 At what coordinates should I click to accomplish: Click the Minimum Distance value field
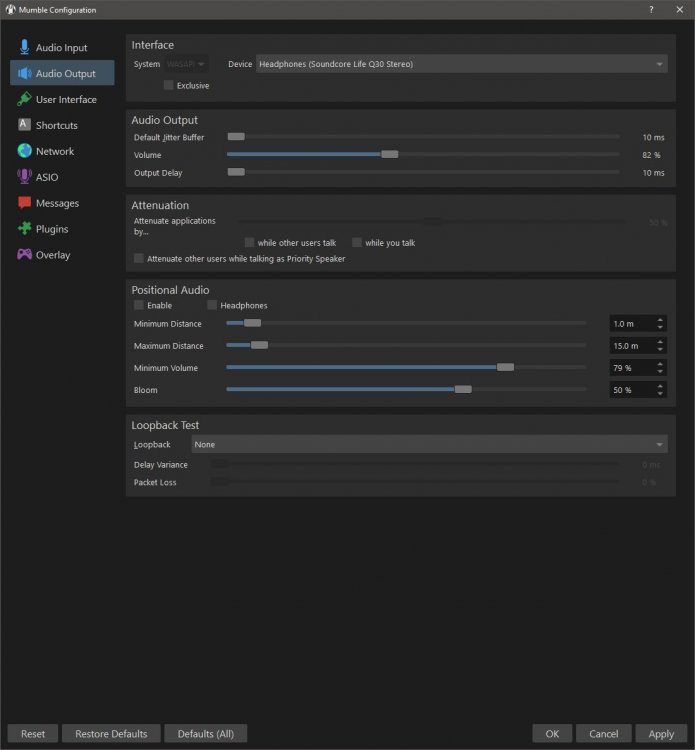(630, 324)
